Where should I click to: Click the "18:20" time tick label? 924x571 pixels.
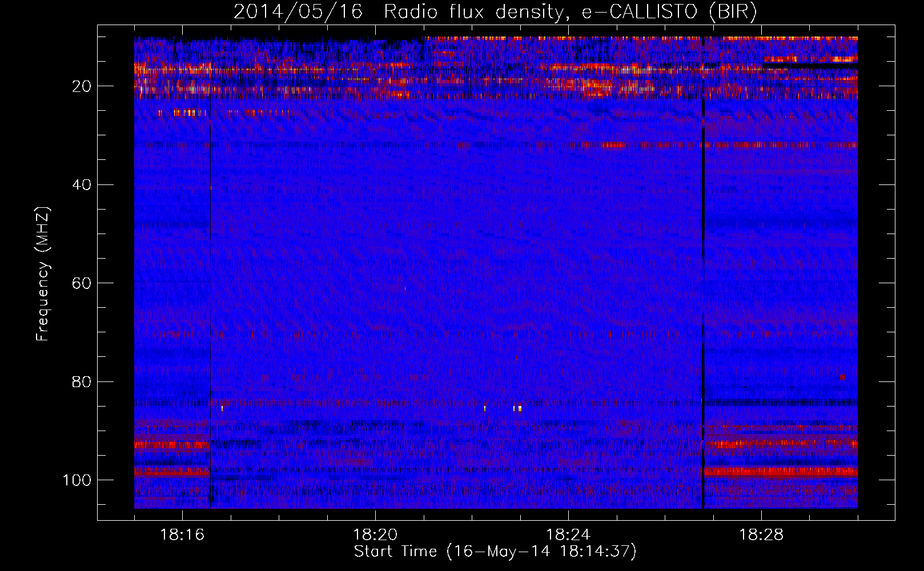click(x=375, y=535)
